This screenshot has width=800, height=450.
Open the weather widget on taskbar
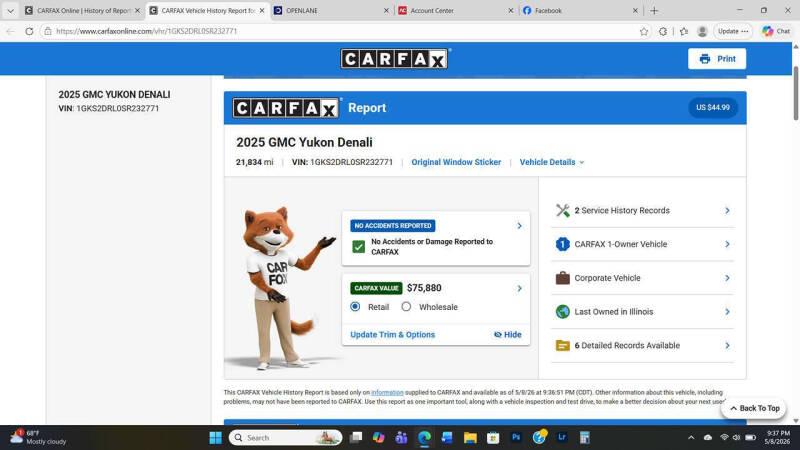(39, 437)
